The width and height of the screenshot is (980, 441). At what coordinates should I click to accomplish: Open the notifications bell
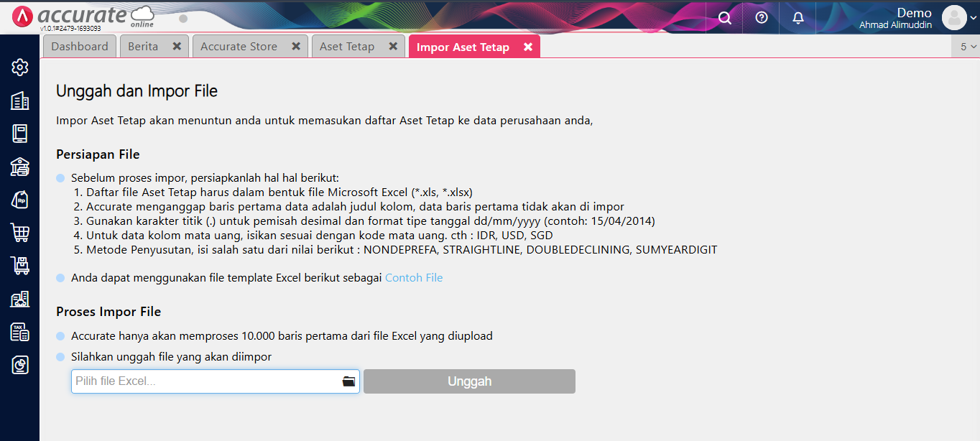point(798,17)
